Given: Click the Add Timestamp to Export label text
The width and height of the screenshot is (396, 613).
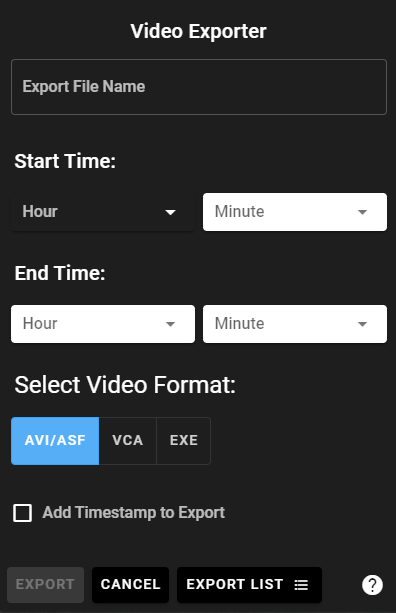Looking at the screenshot, I should click(x=134, y=513).
